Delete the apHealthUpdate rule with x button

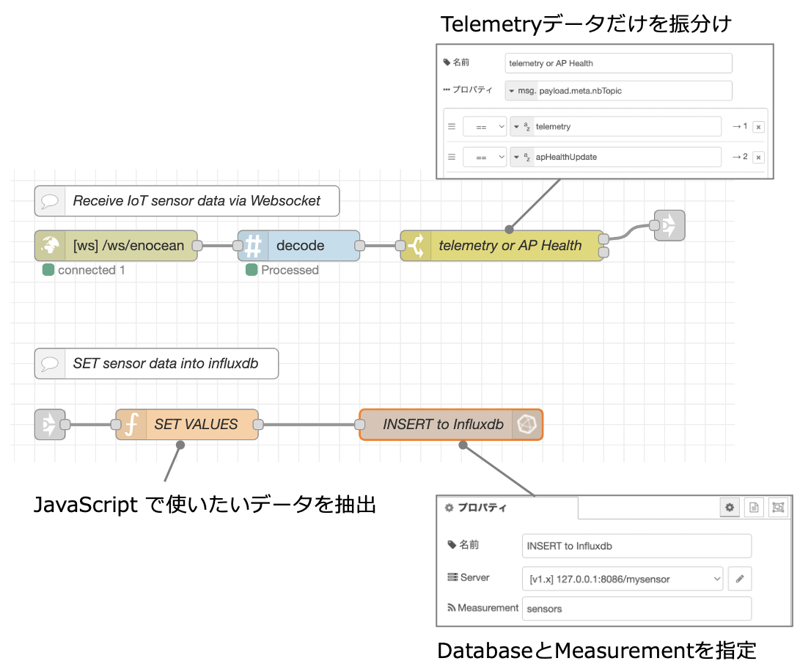[x=758, y=157]
